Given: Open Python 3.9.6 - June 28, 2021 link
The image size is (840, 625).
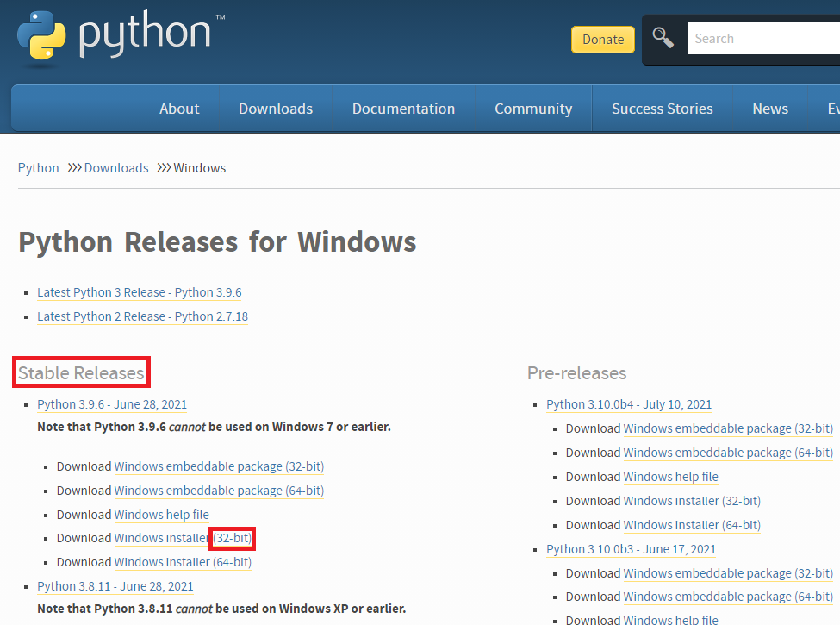Looking at the screenshot, I should click(112, 404).
